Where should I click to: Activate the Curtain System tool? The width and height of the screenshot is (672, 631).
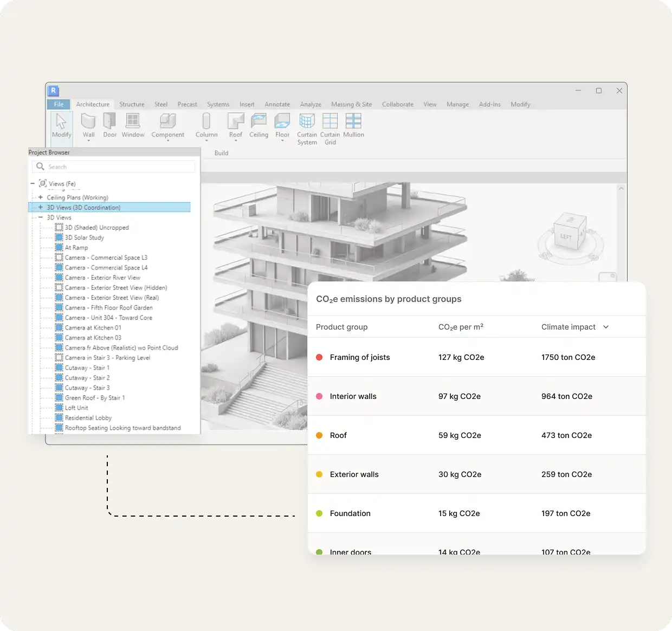(x=307, y=128)
